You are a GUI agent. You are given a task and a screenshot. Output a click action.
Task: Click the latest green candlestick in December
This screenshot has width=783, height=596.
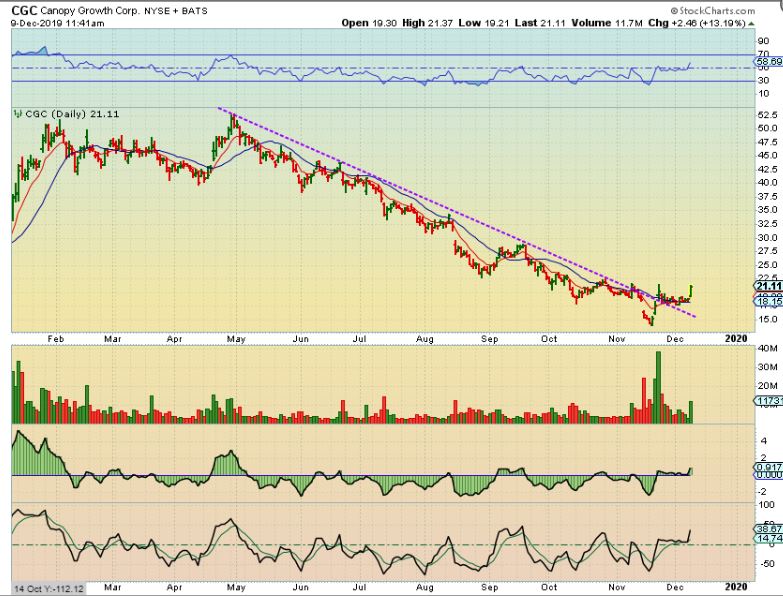coord(691,290)
